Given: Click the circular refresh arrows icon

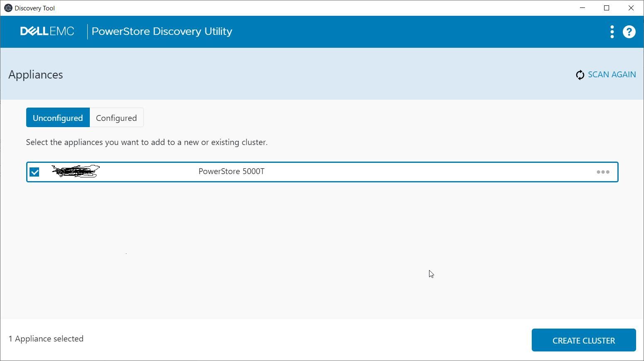Looking at the screenshot, I should [580, 75].
